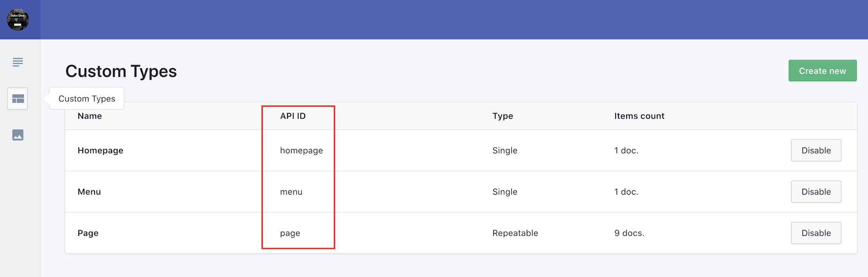Click the 9 docs. count for Page
Image resolution: width=868 pixels, height=277 pixels.
tap(629, 233)
